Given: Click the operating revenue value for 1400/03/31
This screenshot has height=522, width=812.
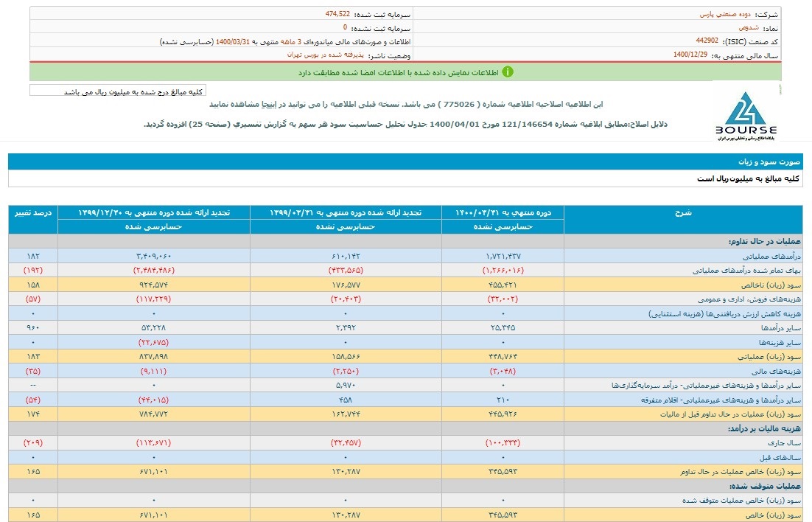Looking at the screenshot, I should click(503, 256).
